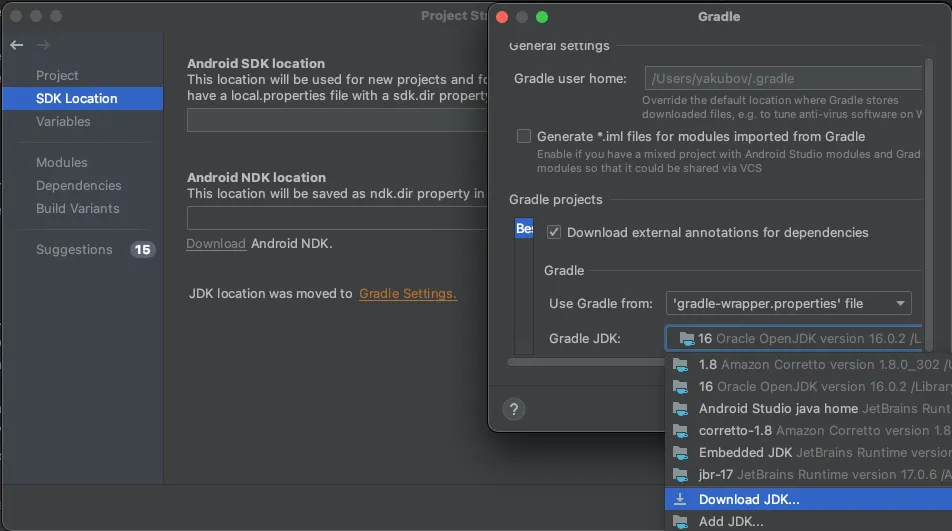The width and height of the screenshot is (952, 531).
Task: Choose 16 Oracle OpenJDK from the dropdown list
Action: coord(808,387)
